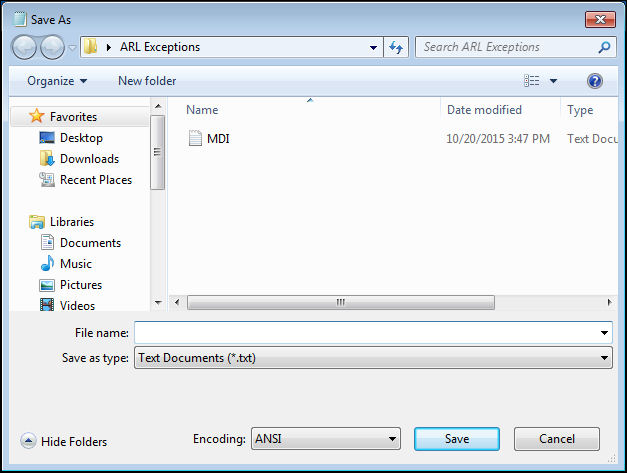The width and height of the screenshot is (627, 473).
Task: Open the Save as type combo box
Action: point(373,358)
